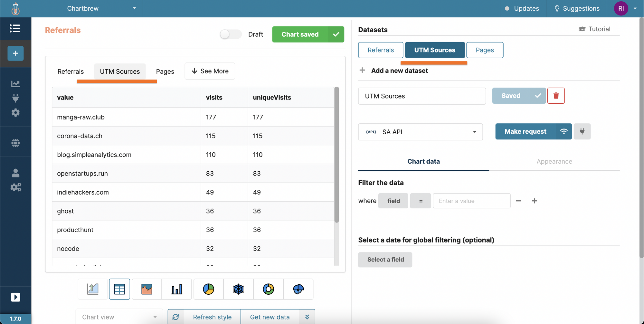Click the UTM Sources dataset name field
644x324 pixels.
click(422, 96)
